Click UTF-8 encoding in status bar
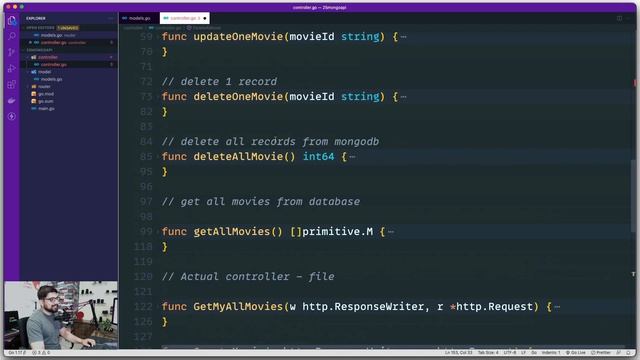Image resolution: width=640 pixels, height=360 pixels. pyautogui.click(x=510, y=353)
